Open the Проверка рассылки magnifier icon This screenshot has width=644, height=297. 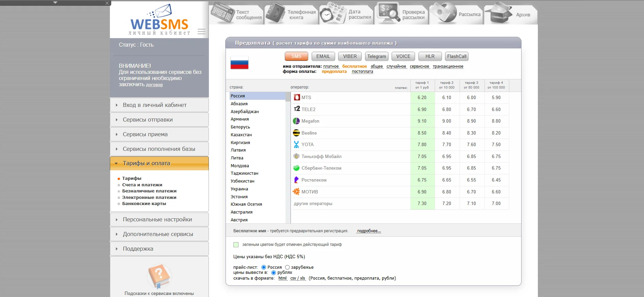click(x=388, y=12)
